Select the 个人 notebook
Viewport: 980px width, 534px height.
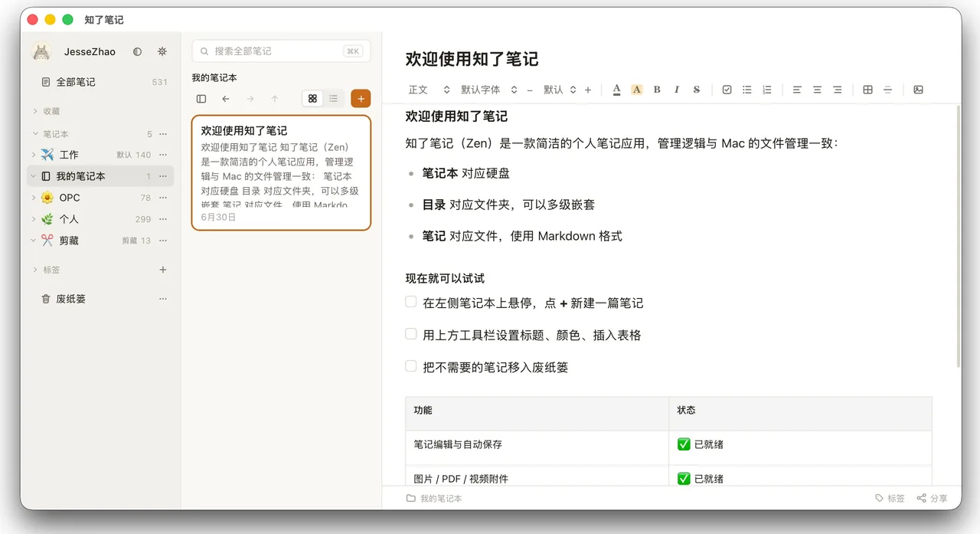pos(100,219)
